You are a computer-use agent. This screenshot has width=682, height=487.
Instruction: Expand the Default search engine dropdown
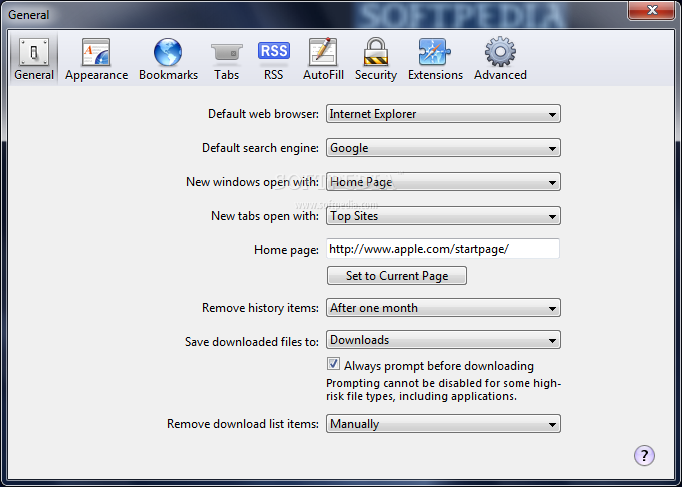(443, 148)
